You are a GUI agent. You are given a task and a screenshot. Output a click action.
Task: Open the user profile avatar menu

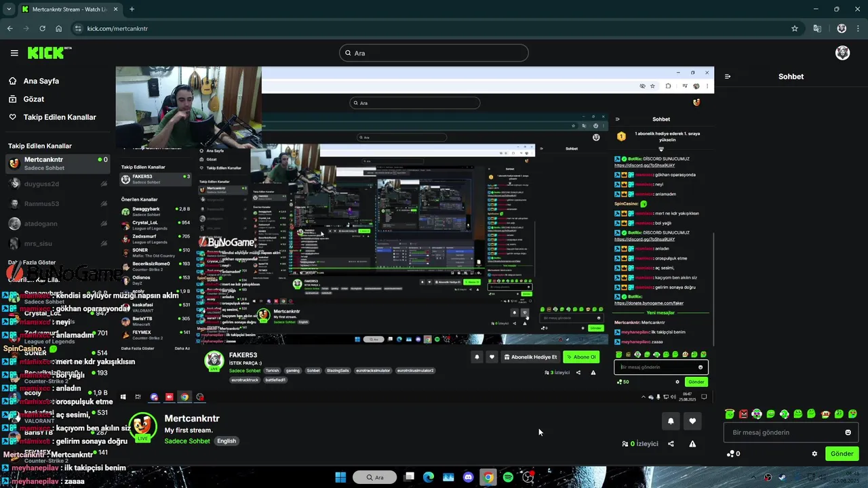(x=842, y=53)
